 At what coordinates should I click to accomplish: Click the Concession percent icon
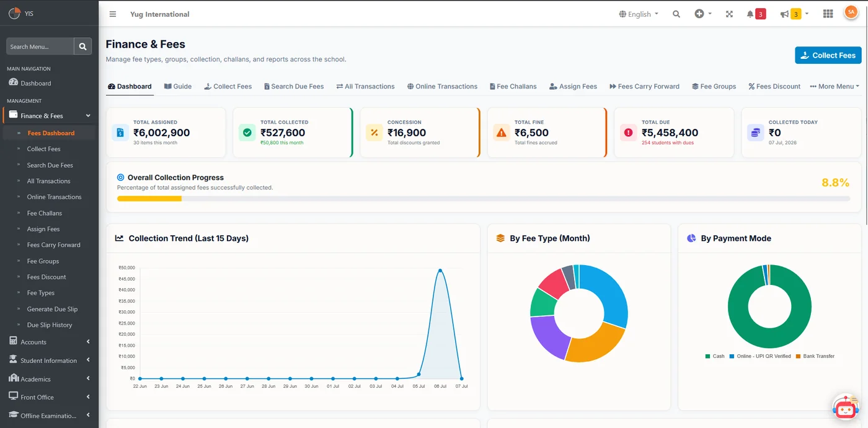[374, 133]
